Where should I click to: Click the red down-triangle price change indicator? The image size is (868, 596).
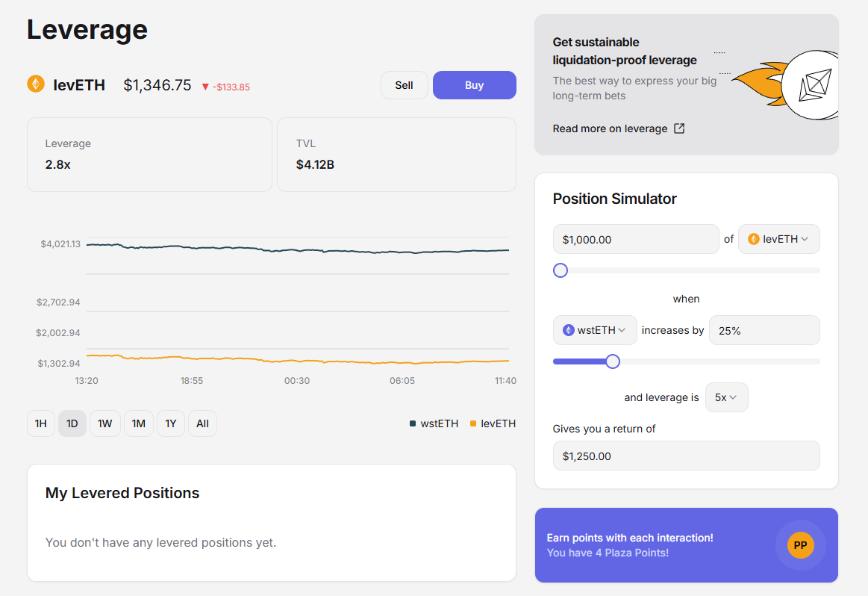pyautogui.click(x=206, y=87)
